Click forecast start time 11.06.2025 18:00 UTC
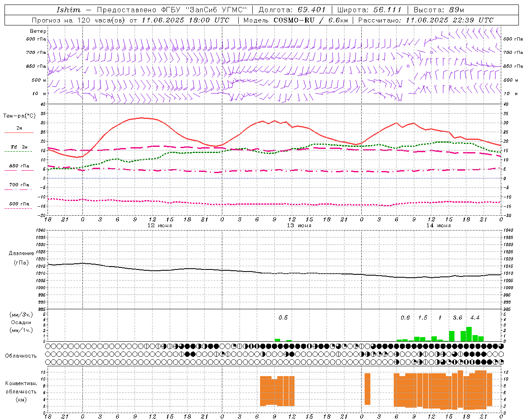 tap(185, 20)
